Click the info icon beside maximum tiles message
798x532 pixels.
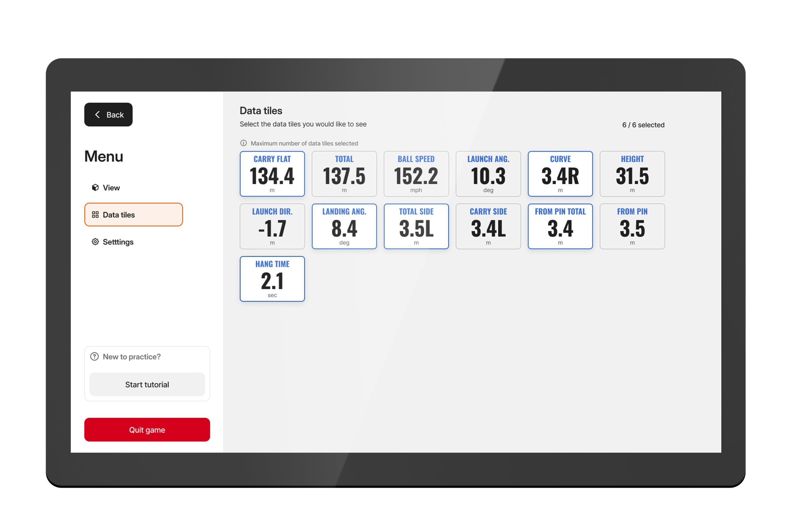243,143
